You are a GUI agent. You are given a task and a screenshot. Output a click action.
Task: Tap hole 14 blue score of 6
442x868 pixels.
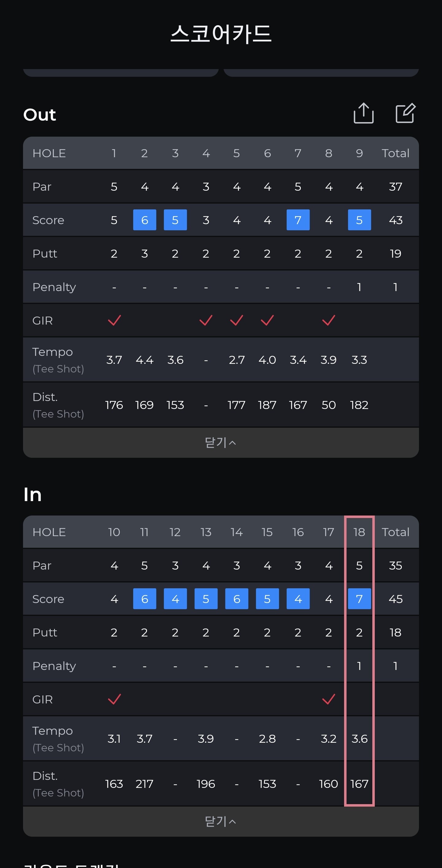coord(236,599)
